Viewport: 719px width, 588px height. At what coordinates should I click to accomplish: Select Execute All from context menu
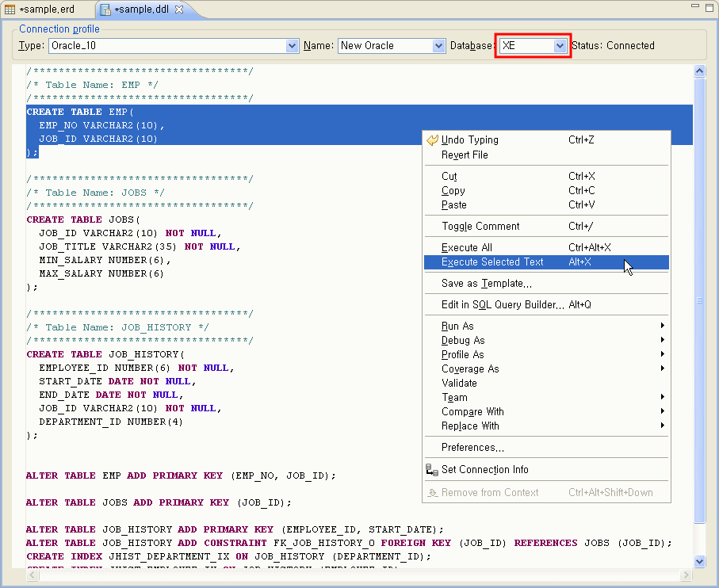(x=466, y=248)
